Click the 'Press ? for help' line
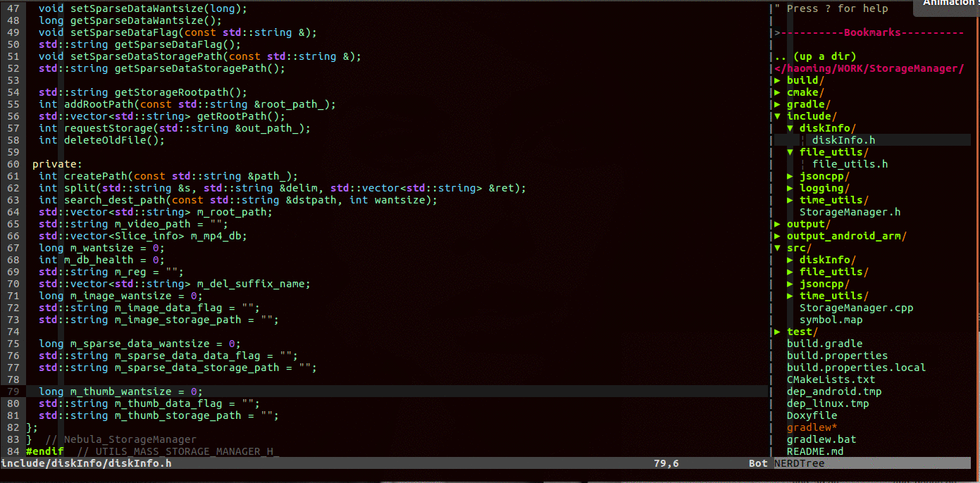 pos(831,8)
